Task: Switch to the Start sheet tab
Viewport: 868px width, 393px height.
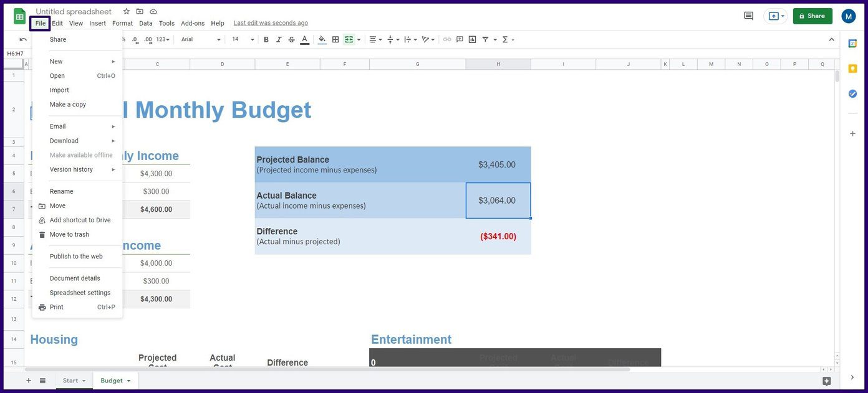Action: point(74,381)
